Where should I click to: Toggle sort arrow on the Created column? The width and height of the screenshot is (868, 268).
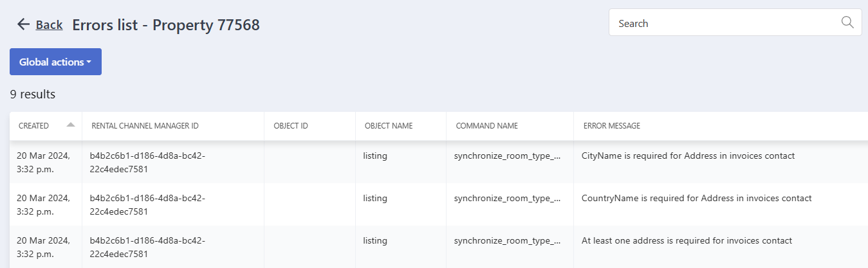pos(71,125)
